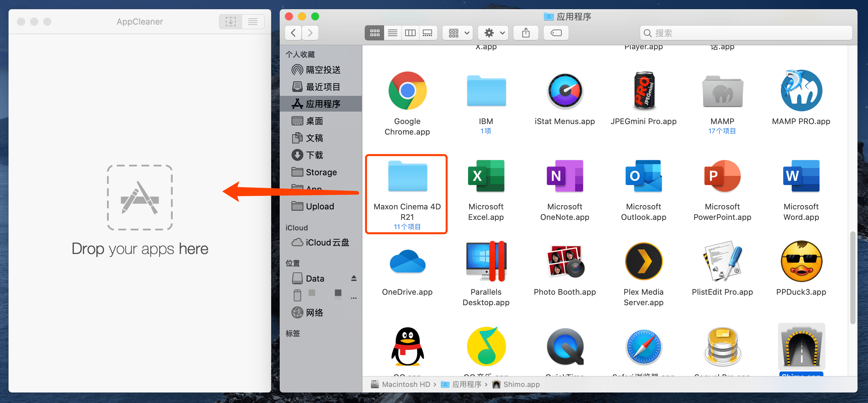Open Upload folder in sidebar
The image size is (868, 403).
[x=320, y=206]
